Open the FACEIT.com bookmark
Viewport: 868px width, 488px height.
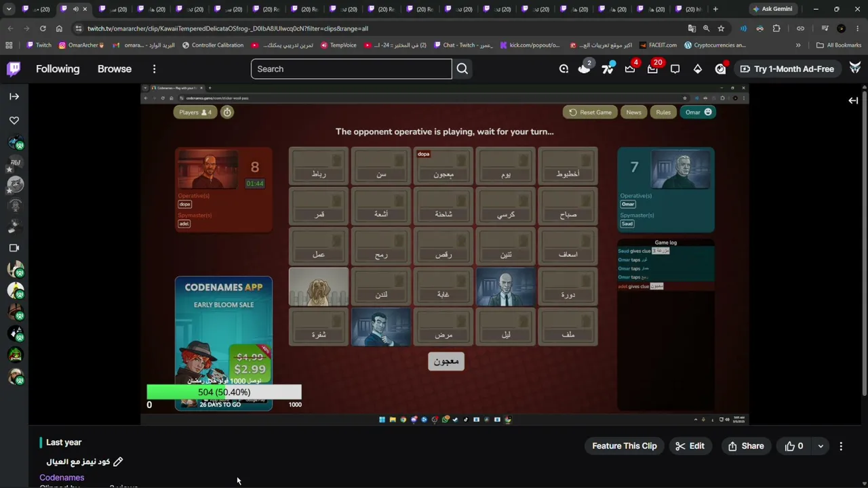[x=658, y=45]
